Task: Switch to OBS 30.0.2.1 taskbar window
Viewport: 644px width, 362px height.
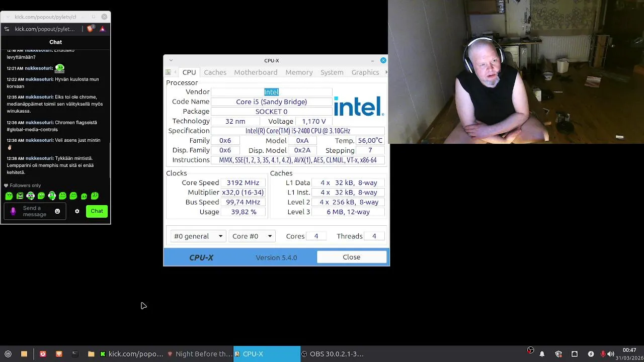Action: (x=334, y=354)
